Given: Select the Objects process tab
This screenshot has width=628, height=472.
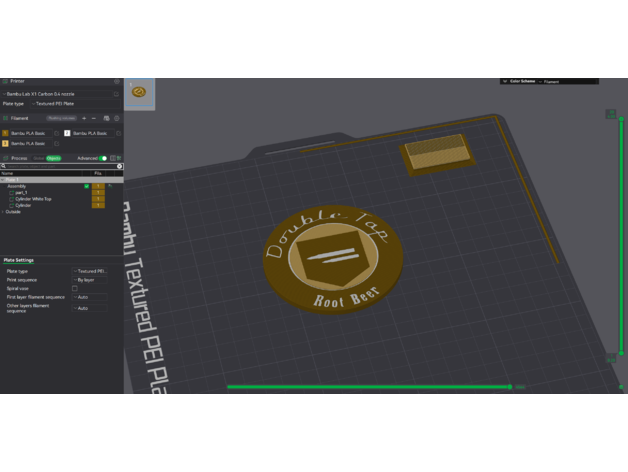Looking at the screenshot, I should pyautogui.click(x=53, y=158).
